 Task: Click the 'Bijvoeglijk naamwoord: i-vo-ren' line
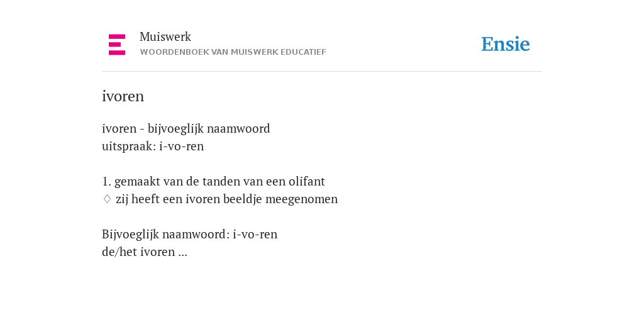pyautogui.click(x=190, y=234)
